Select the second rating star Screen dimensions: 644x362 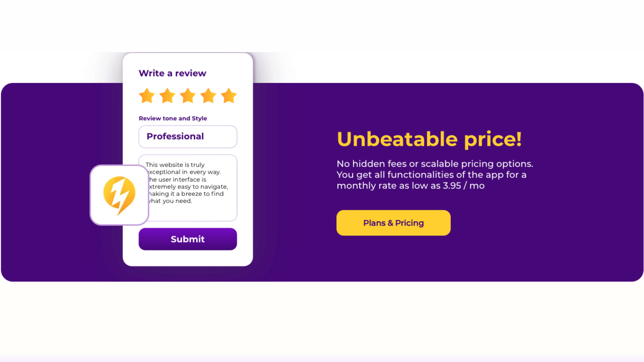tap(167, 96)
